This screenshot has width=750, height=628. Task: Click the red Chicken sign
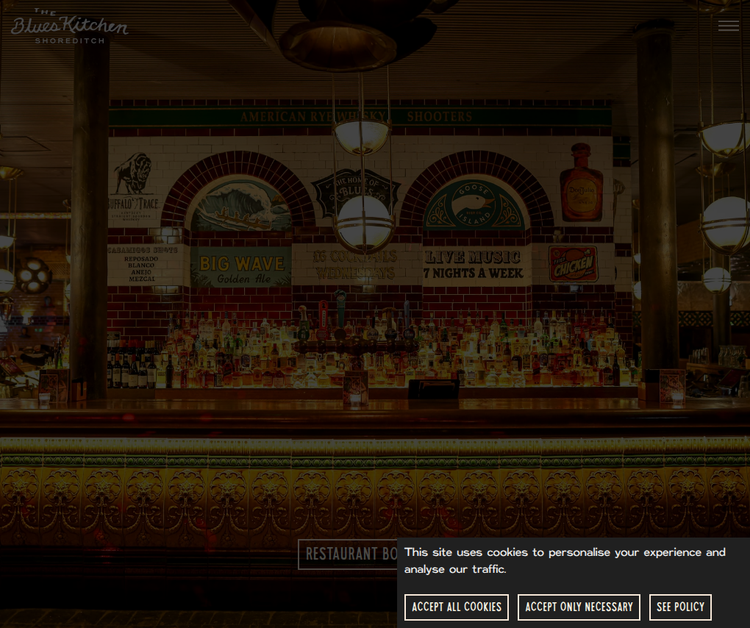573,264
